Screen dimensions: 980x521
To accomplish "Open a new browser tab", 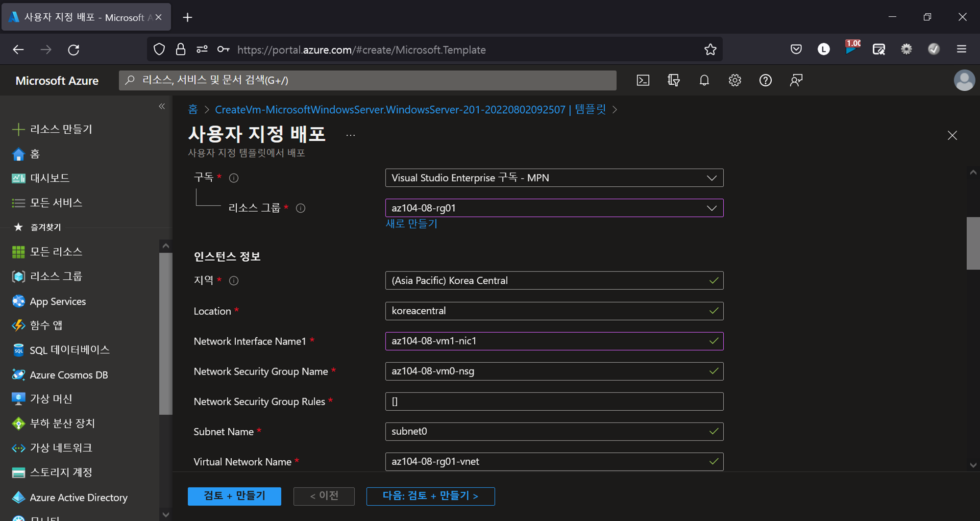I will click(187, 18).
